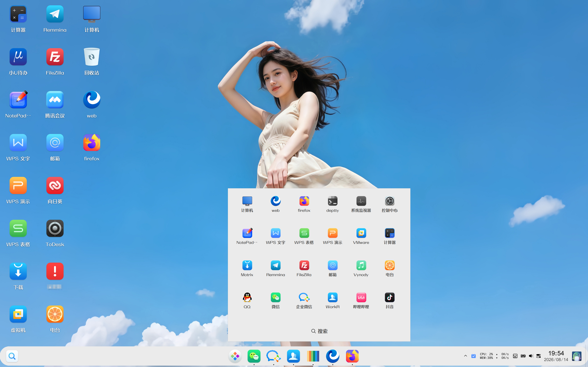The height and width of the screenshot is (367, 588).
Task: Click the keyboard input method tray icon
Action: click(515, 356)
